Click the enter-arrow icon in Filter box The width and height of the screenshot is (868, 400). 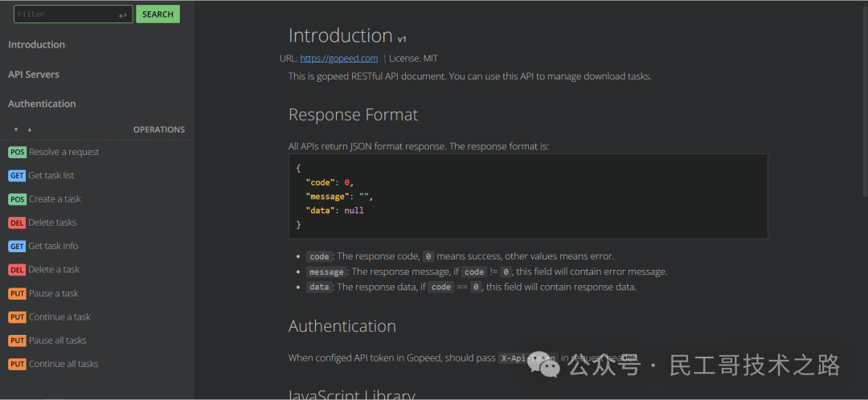(x=123, y=15)
